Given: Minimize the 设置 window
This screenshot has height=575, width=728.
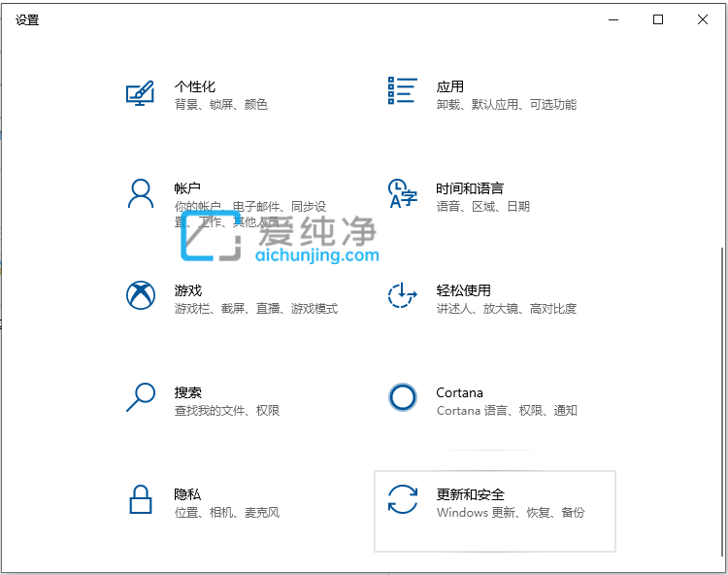Looking at the screenshot, I should tap(613, 19).
